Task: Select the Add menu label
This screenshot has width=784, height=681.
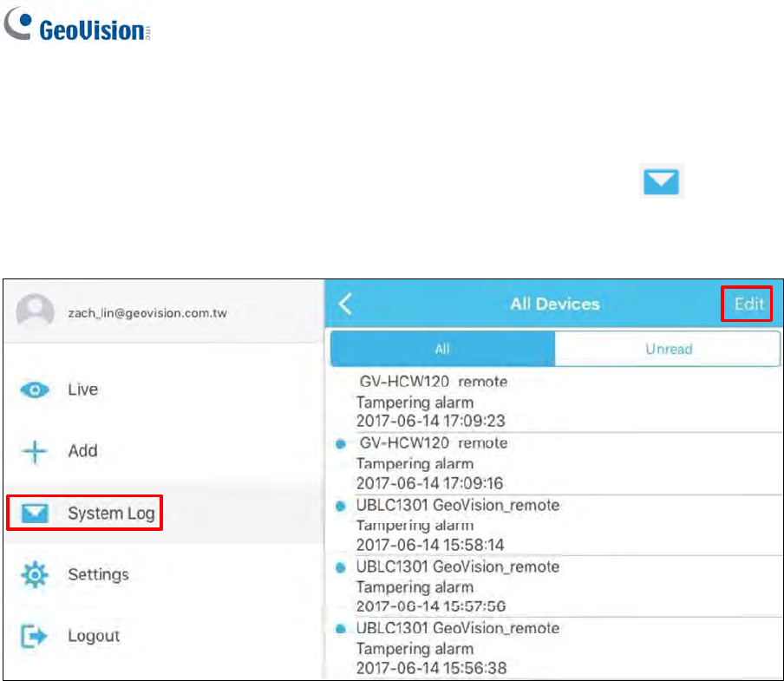Action: click(83, 451)
